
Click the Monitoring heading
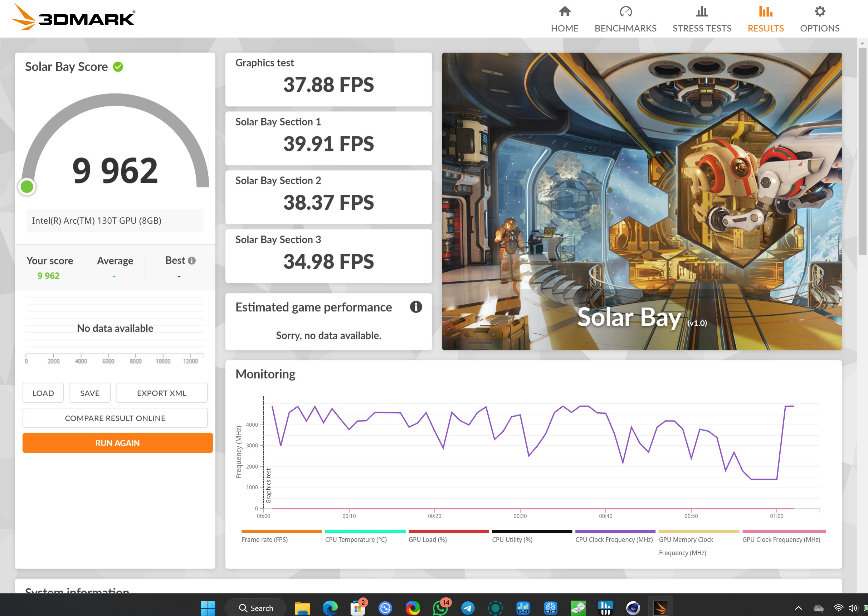click(265, 374)
